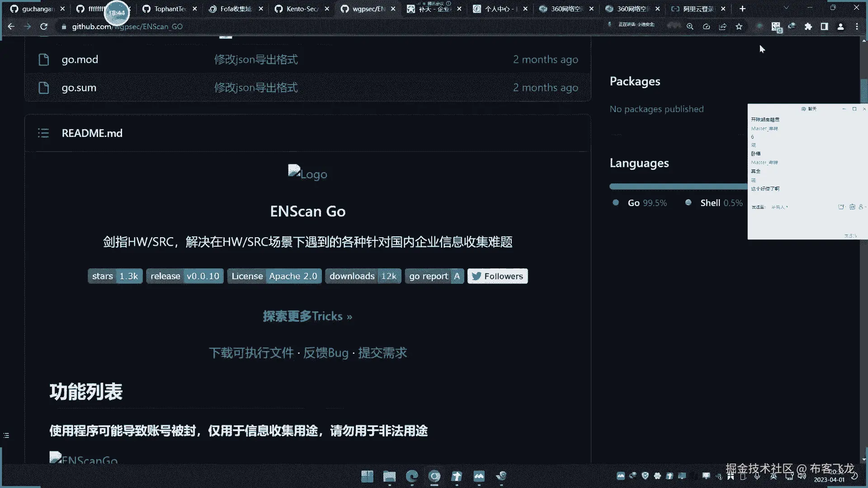Click the share page icon in the address bar
Image resolution: width=868 pixels, height=488 pixels.
click(x=722, y=27)
